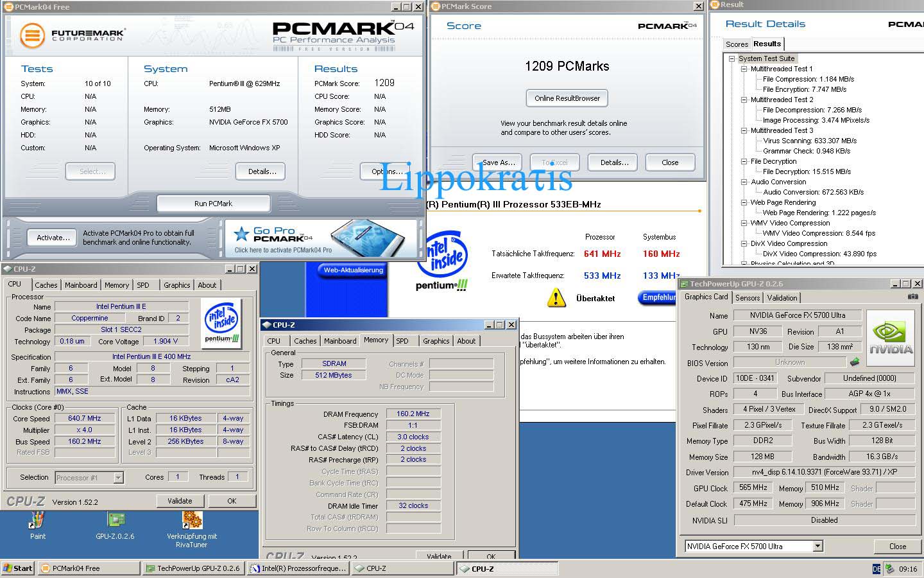Click the GPU-Z window title bar icon
This screenshot has height=578, width=924.
(x=684, y=284)
